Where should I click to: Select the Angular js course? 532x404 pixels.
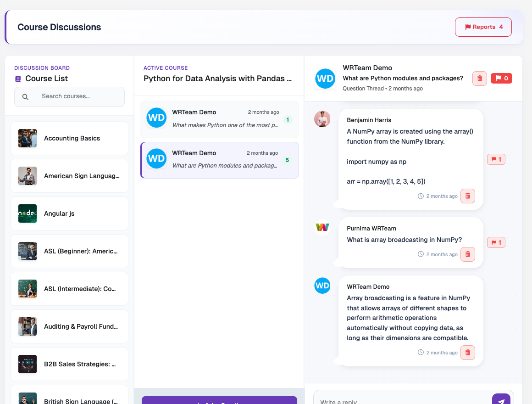point(69,213)
